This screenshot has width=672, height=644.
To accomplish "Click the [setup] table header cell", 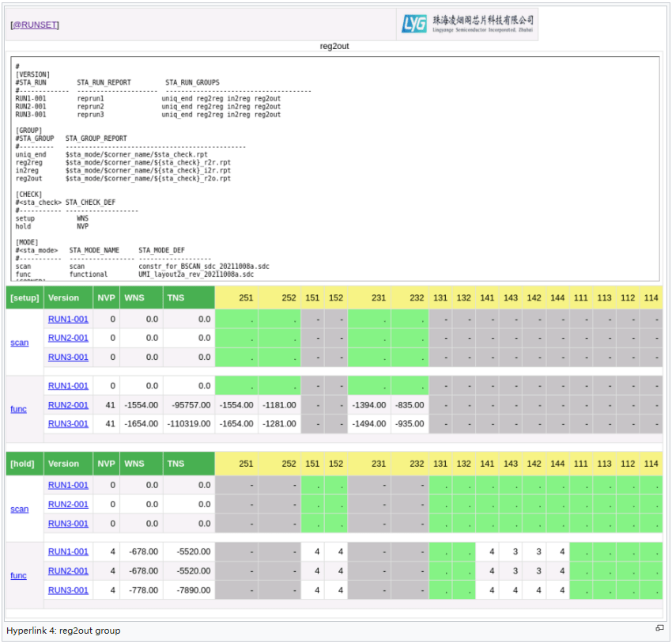I will [24, 298].
